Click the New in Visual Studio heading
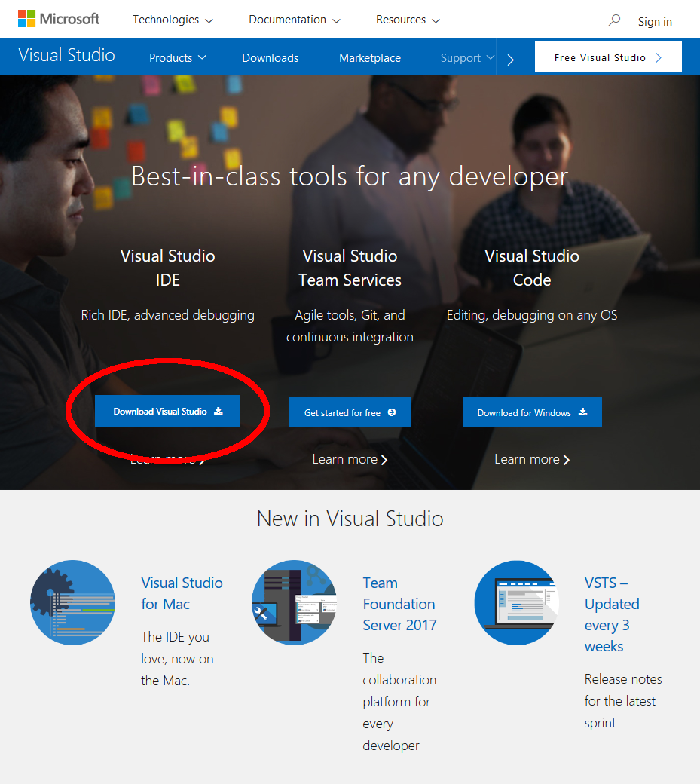700x784 pixels. pyautogui.click(x=350, y=519)
